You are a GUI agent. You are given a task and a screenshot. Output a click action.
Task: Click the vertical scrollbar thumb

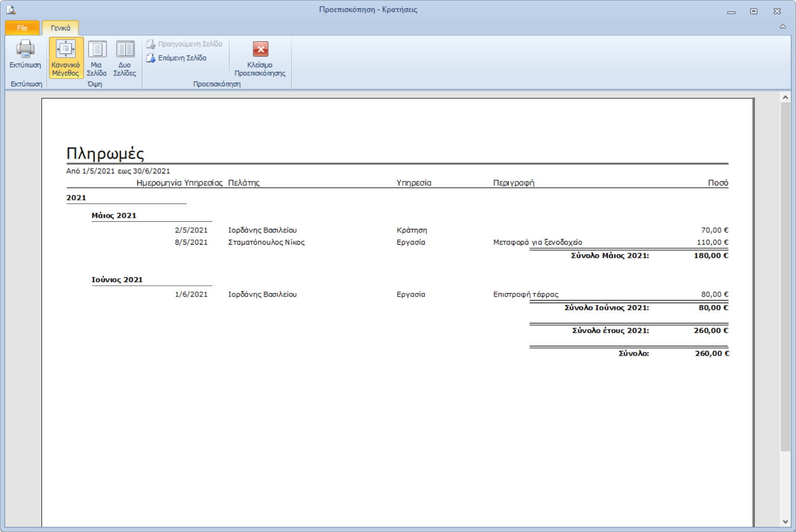pos(785,275)
